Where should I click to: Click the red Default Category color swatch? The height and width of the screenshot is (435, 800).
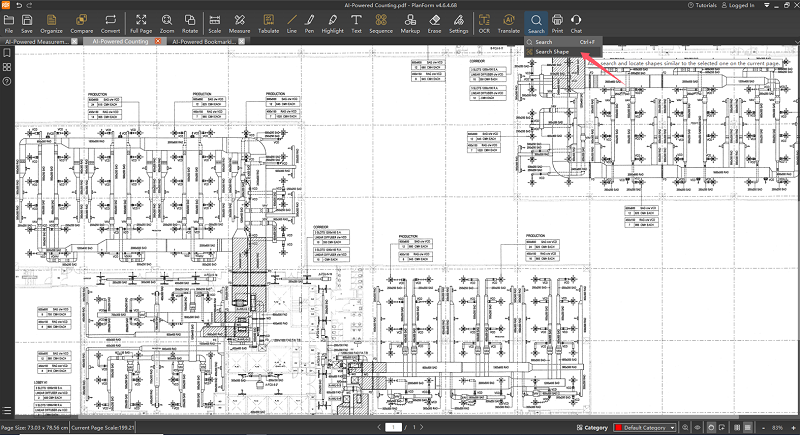(x=618, y=428)
